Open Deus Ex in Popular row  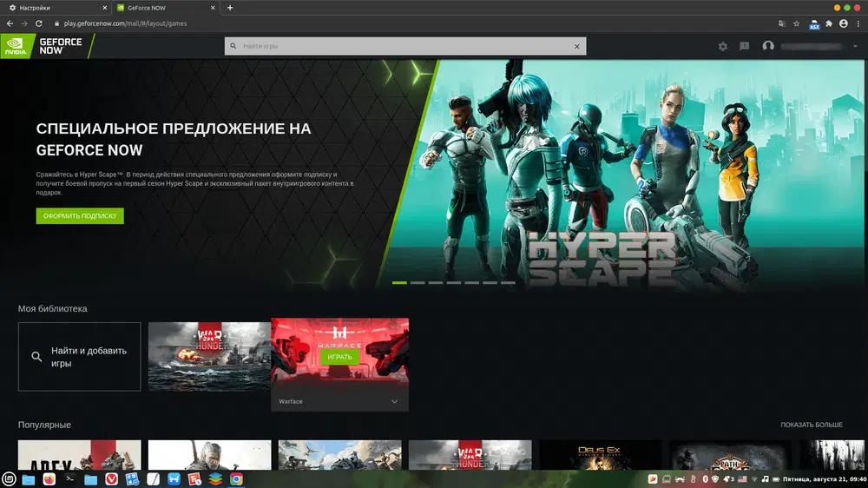(600, 455)
